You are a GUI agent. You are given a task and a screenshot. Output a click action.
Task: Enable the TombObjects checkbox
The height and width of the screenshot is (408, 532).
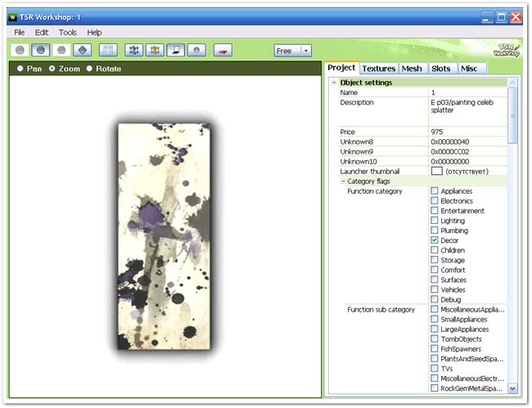435,339
